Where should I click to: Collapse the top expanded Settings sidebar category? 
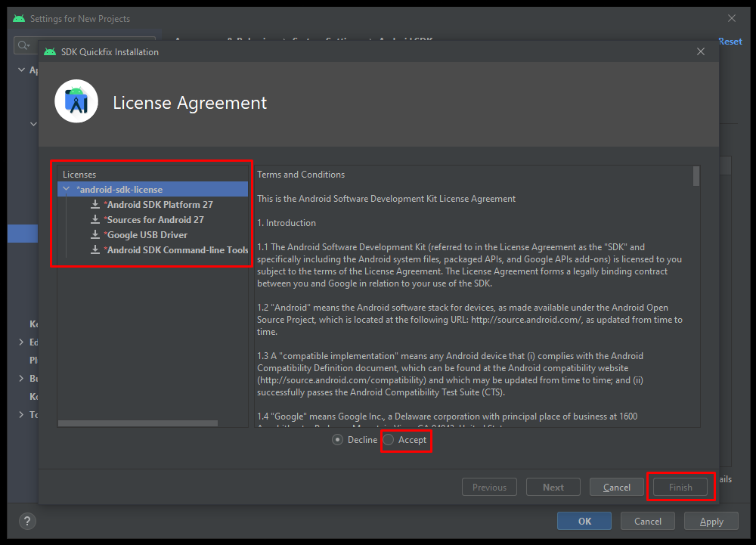[21, 70]
